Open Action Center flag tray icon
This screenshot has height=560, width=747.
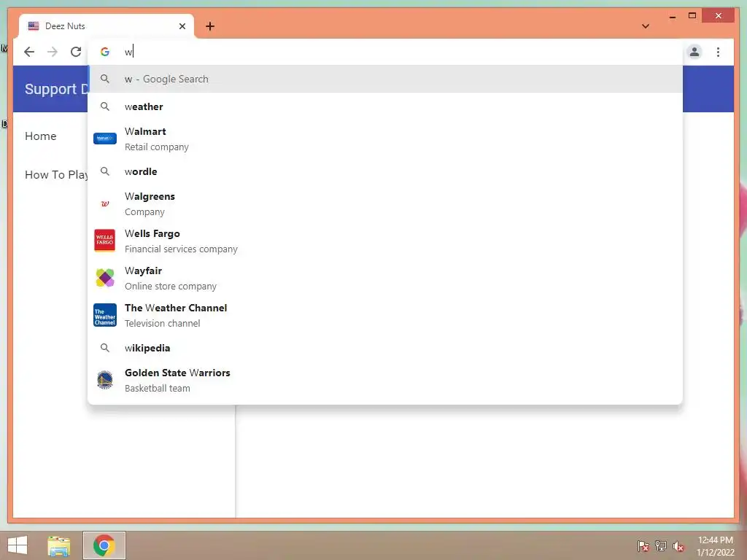643,546
